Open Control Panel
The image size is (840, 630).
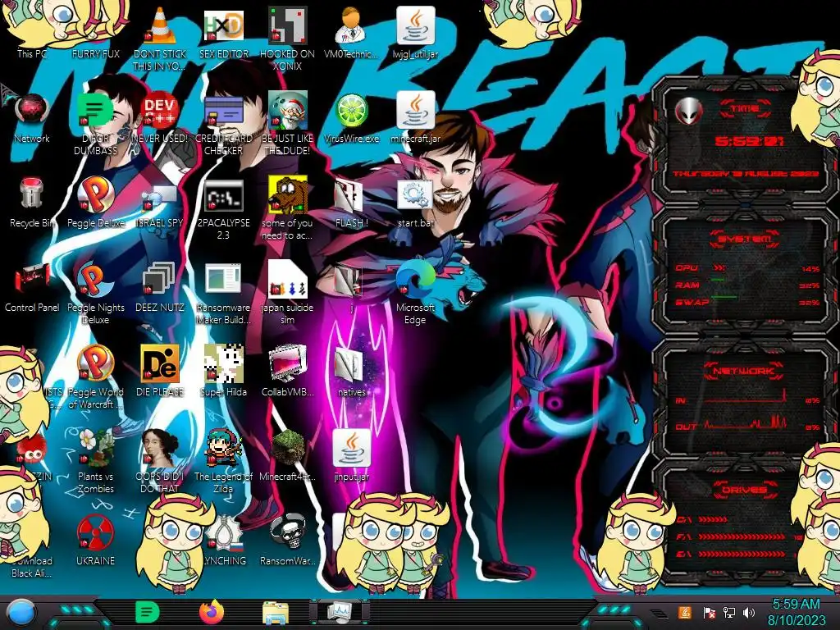tap(32, 287)
